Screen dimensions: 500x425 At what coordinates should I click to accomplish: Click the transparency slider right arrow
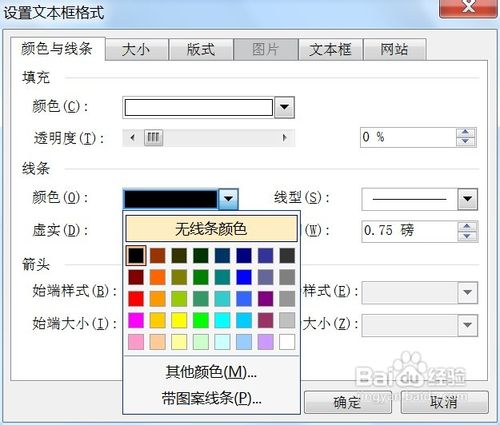[284, 137]
